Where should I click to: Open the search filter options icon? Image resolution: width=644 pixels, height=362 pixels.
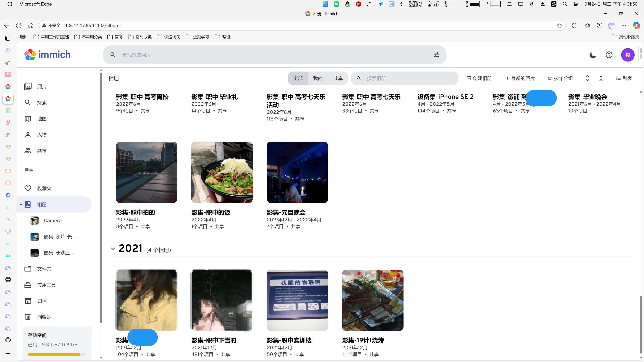(436, 55)
